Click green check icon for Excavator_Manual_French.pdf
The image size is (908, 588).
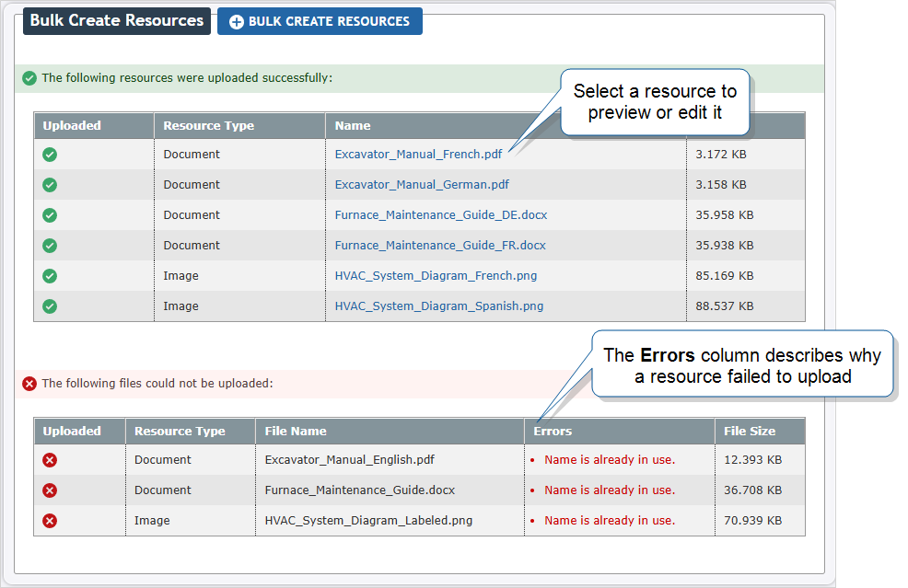pyautogui.click(x=50, y=155)
